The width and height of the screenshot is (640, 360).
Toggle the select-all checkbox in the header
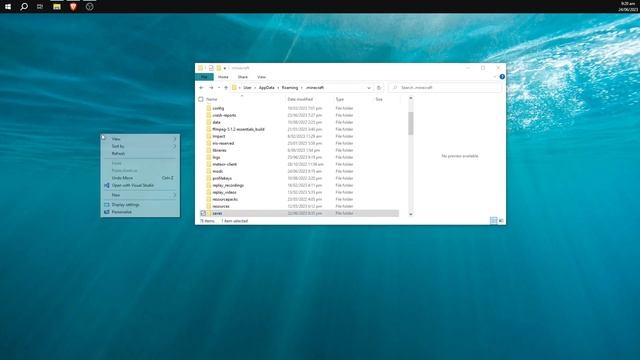pos(201,99)
